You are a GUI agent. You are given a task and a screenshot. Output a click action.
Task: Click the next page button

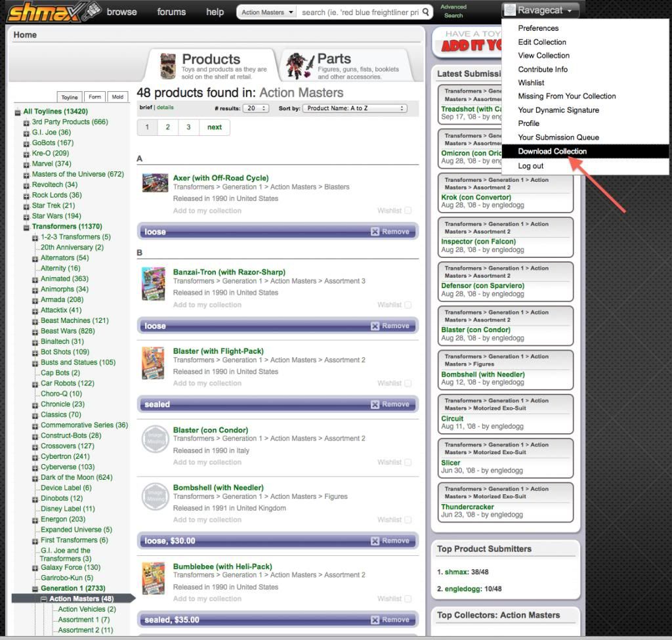coord(215,127)
